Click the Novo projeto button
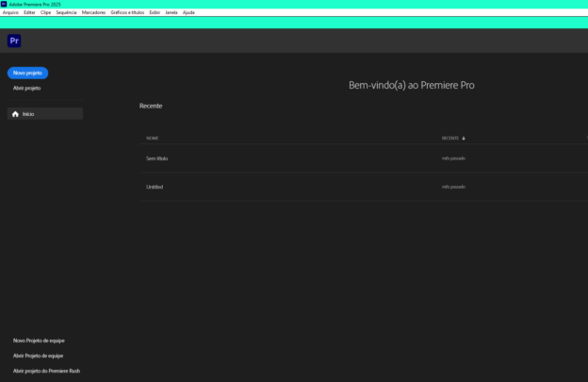 (x=27, y=73)
